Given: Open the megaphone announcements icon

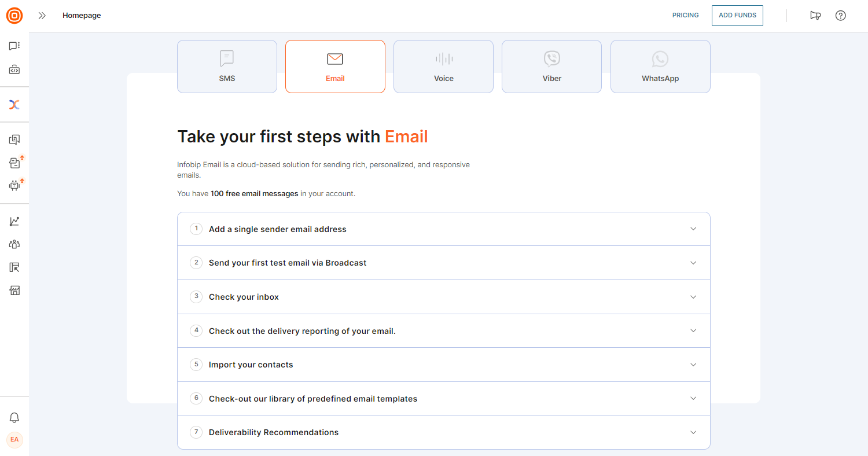Looking at the screenshot, I should coord(815,16).
